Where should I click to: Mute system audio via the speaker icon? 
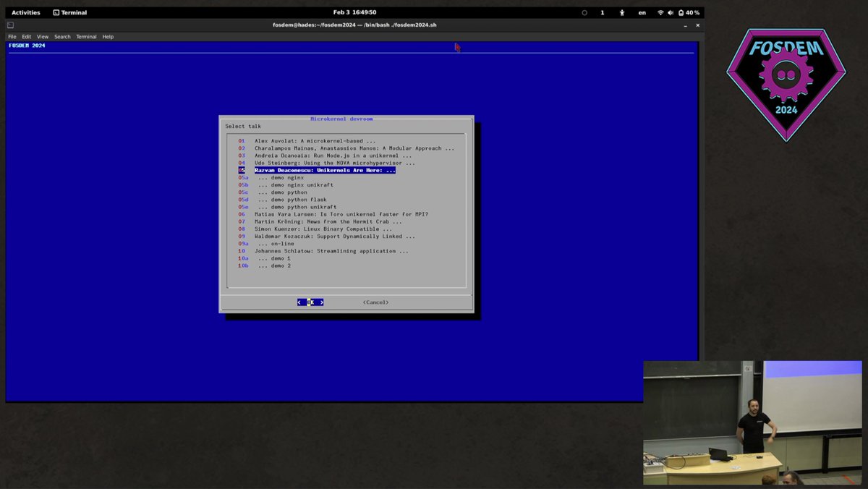(x=671, y=12)
